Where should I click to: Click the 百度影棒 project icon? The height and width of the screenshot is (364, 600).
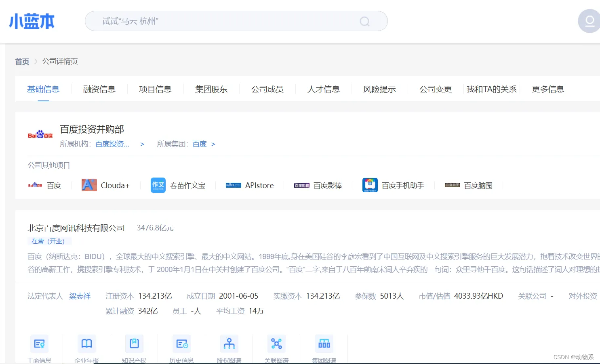(x=302, y=185)
